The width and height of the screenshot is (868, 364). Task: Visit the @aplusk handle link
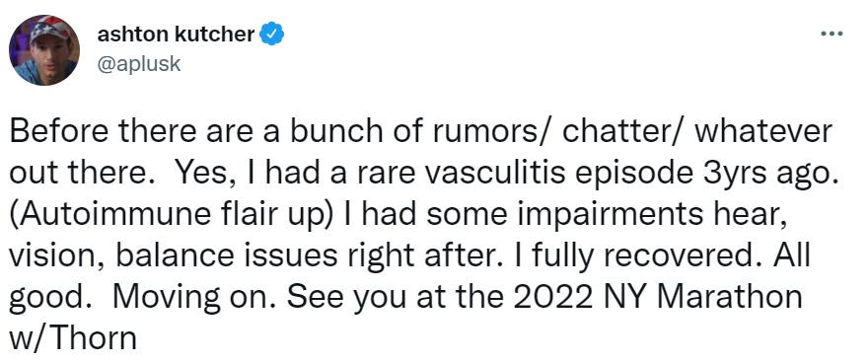coord(139,64)
